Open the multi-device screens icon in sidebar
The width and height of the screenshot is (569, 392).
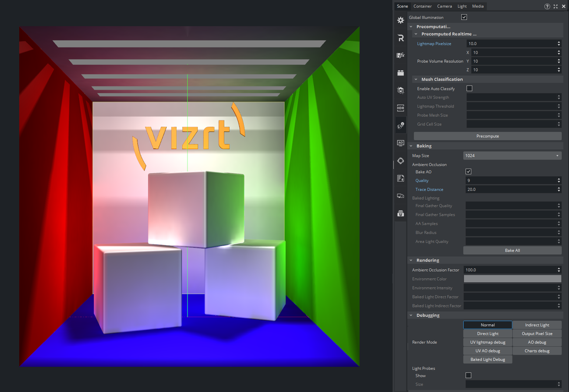401,196
